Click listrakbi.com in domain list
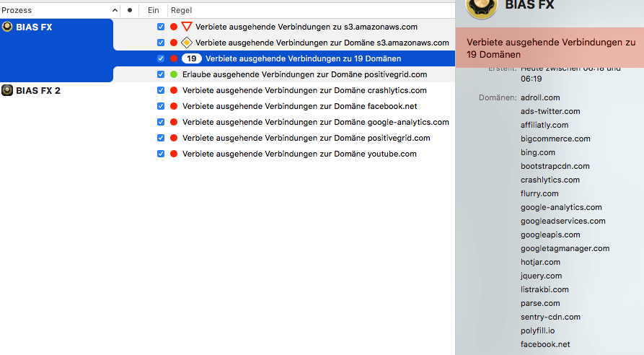 [x=544, y=289]
